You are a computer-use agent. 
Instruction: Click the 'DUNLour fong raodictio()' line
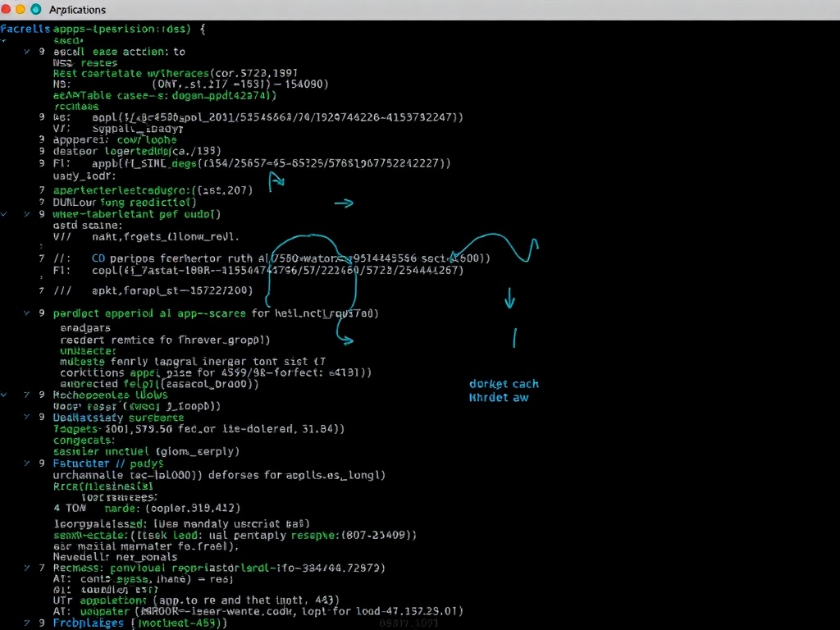[125, 201]
